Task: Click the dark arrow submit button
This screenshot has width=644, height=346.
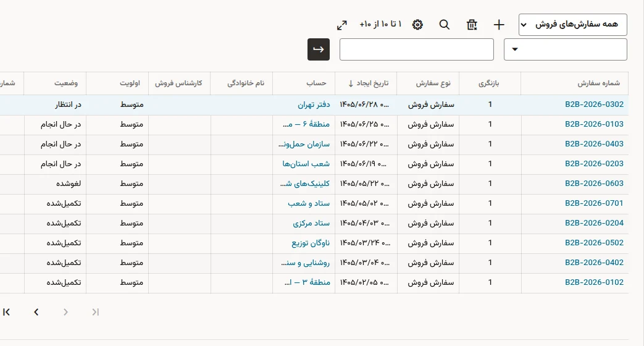Action: click(x=319, y=49)
